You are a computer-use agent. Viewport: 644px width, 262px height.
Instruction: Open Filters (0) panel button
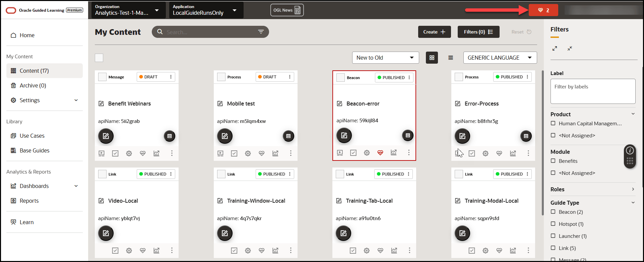[x=478, y=32]
